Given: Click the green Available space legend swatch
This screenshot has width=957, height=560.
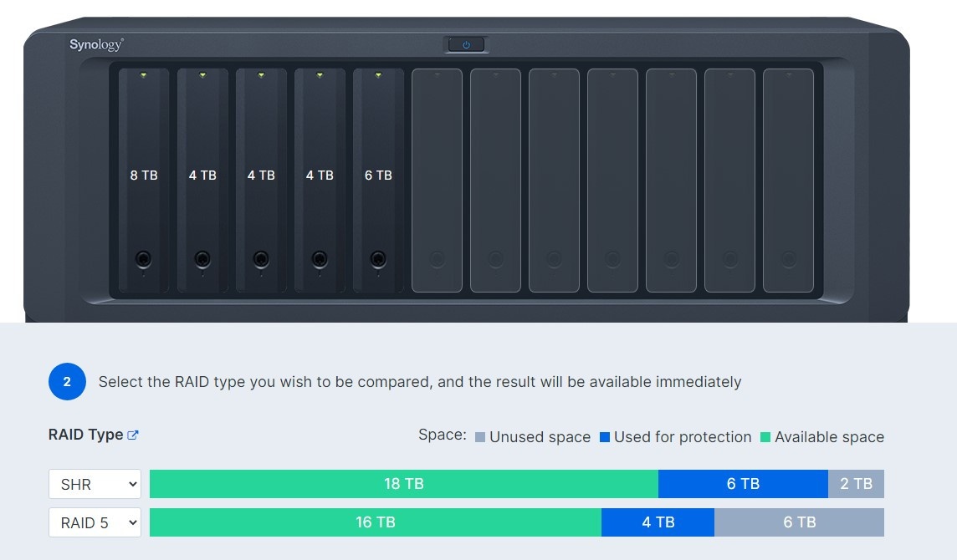Looking at the screenshot, I should (x=765, y=437).
